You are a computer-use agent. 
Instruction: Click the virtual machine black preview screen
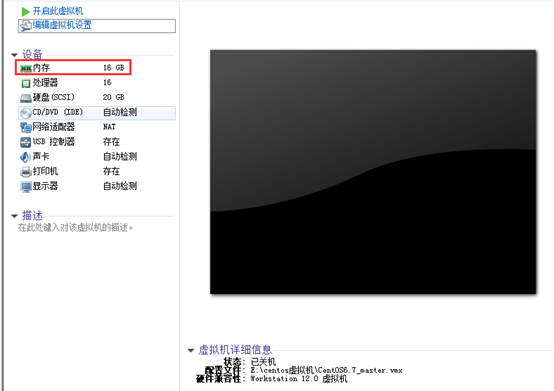[373, 172]
